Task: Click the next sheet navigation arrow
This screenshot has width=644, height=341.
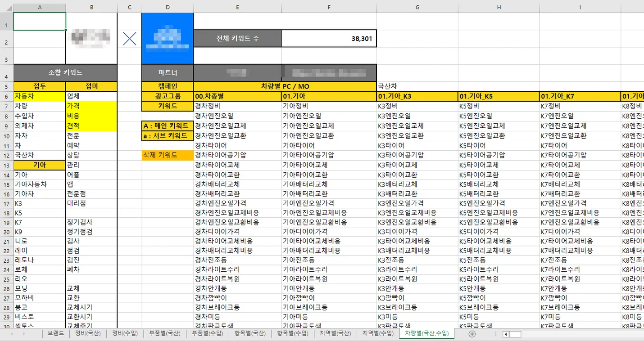Action: tap(24, 334)
